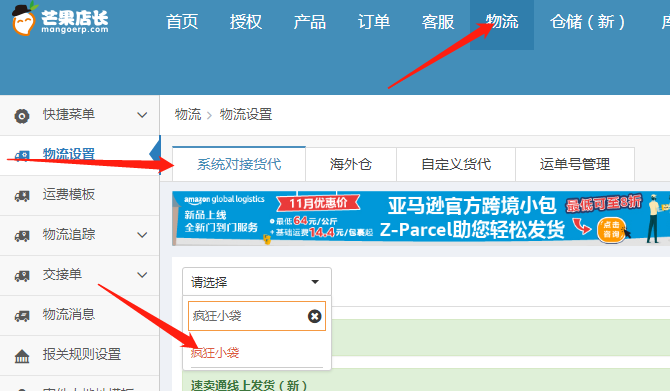The width and height of the screenshot is (670, 391).
Task: Open the 首页 menu
Action: coord(182,21)
